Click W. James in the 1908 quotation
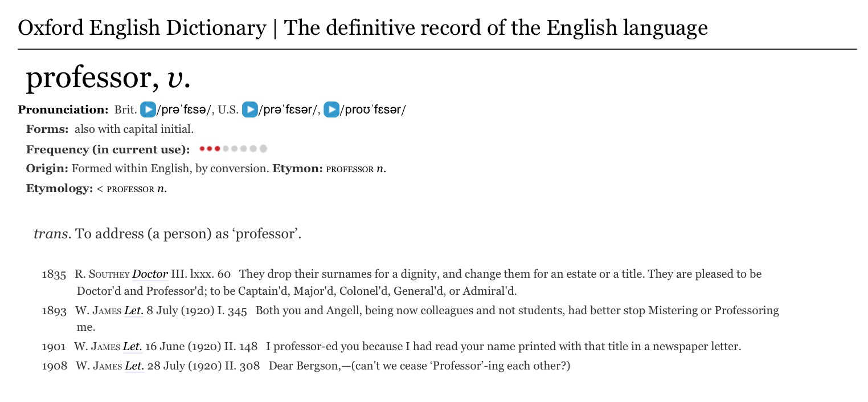Screen dimensions: 868x402 (x=99, y=366)
